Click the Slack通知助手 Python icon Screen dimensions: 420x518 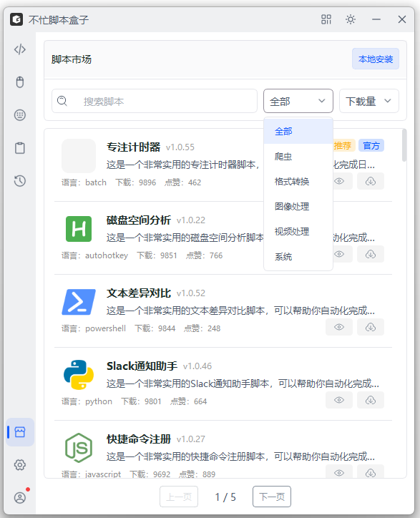tap(79, 375)
